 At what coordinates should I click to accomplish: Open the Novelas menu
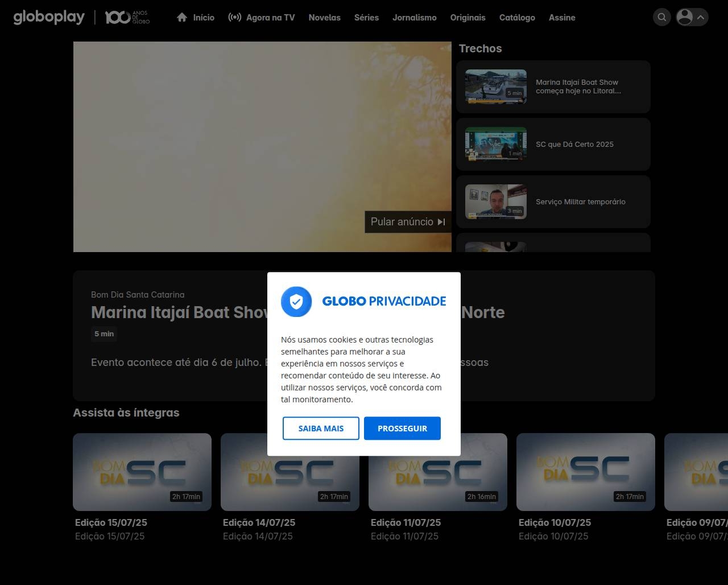(x=324, y=18)
